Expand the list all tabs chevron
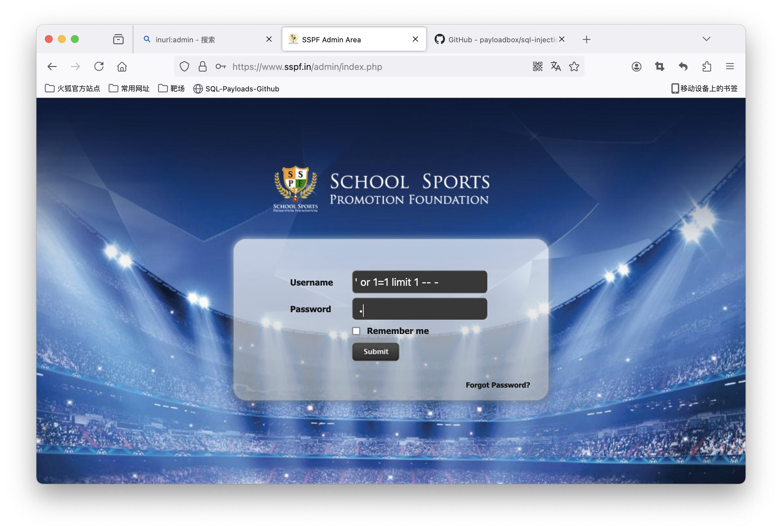This screenshot has height=532, width=782. (706, 39)
